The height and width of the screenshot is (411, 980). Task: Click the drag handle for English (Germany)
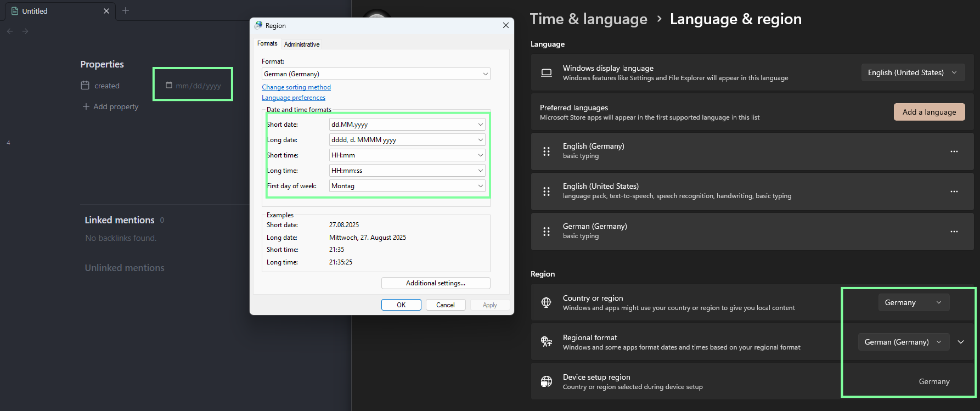(547, 151)
